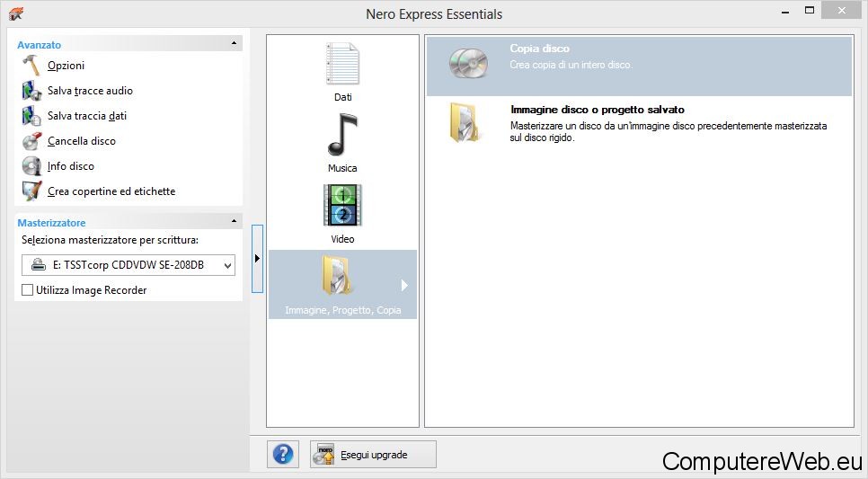868x479 pixels.
Task: Click the drive icon in masterizzatore combo box
Action: (x=39, y=265)
